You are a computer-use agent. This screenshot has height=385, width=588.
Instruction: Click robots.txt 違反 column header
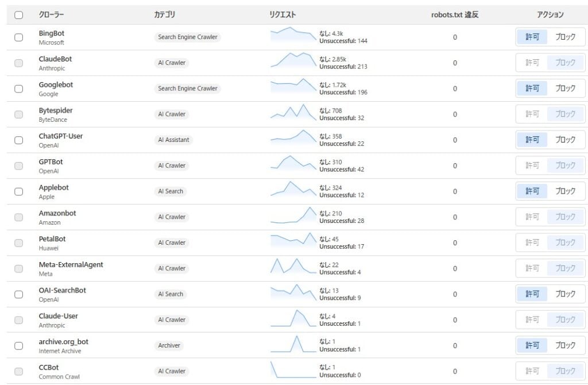click(x=455, y=15)
